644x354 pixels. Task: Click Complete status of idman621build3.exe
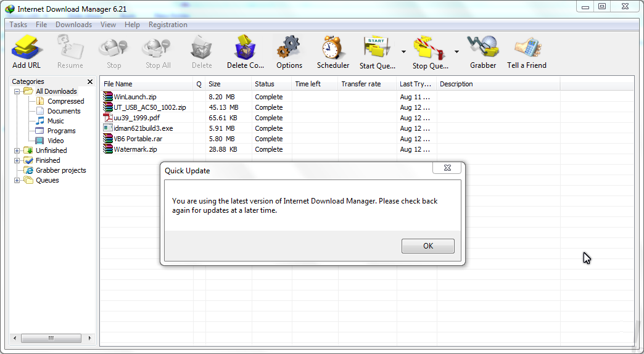point(268,128)
